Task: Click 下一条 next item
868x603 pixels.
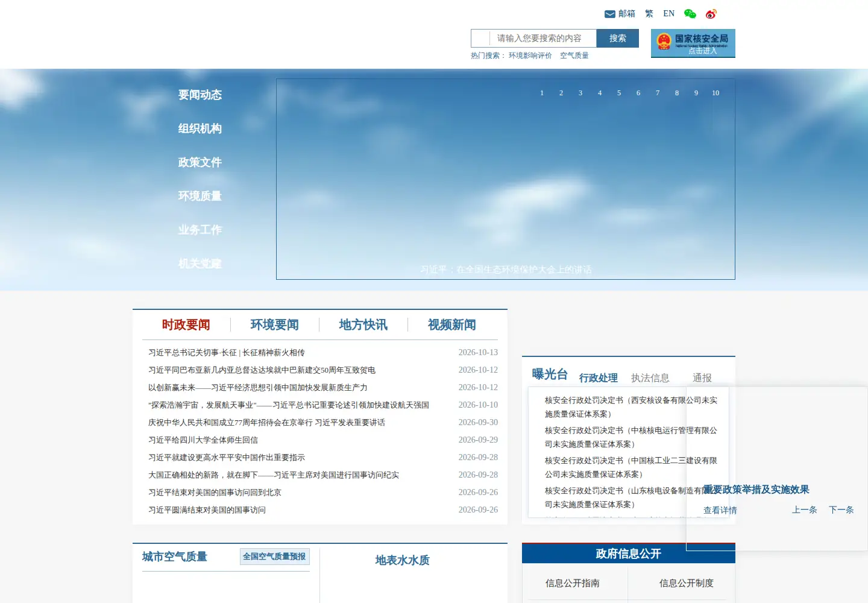Action: 841,510
